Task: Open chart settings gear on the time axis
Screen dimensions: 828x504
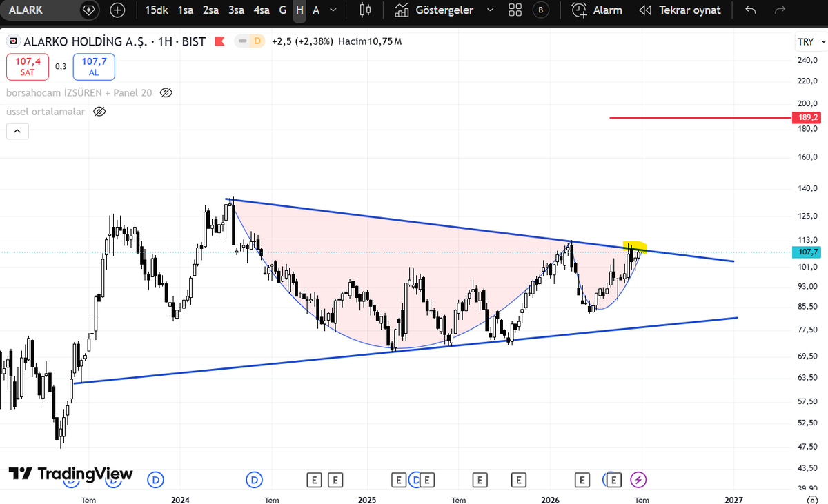Action: 813,499
